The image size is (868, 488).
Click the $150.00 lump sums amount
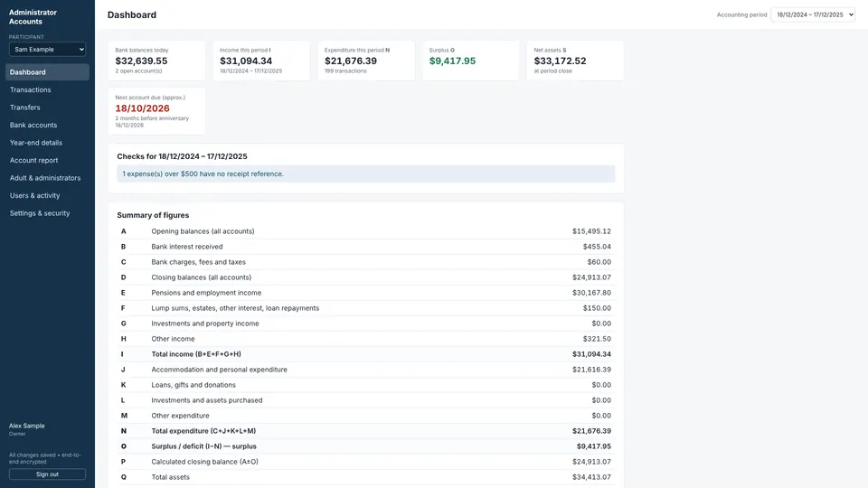point(597,308)
